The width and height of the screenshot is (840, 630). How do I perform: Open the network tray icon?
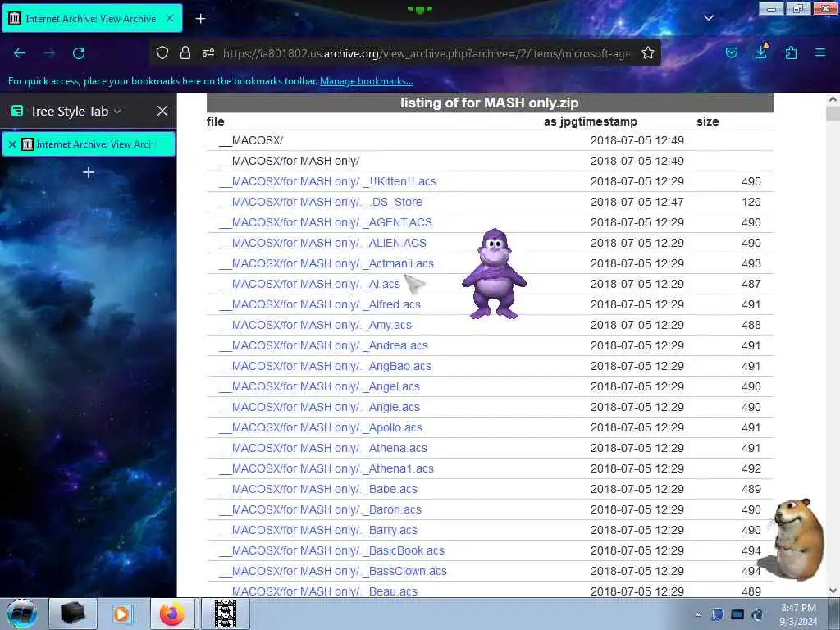click(737, 614)
